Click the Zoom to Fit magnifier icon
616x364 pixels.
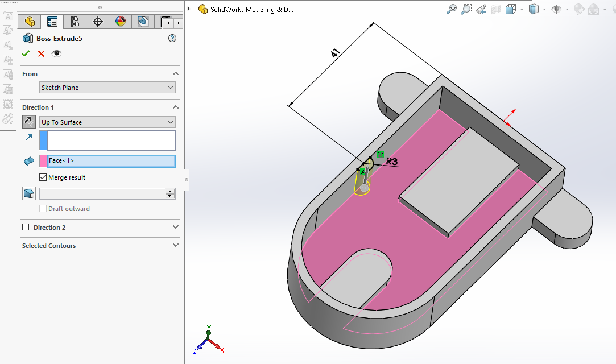452,9
